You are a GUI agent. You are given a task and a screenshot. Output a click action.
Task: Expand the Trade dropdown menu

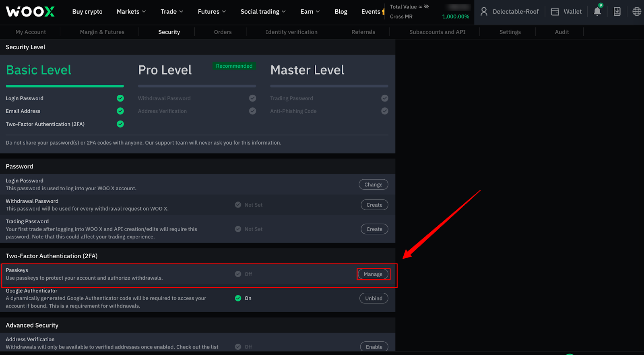[x=172, y=12]
